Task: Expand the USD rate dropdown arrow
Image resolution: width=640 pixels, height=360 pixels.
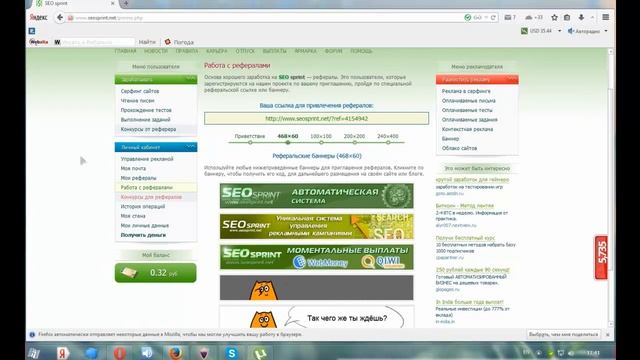Action: tap(560, 31)
